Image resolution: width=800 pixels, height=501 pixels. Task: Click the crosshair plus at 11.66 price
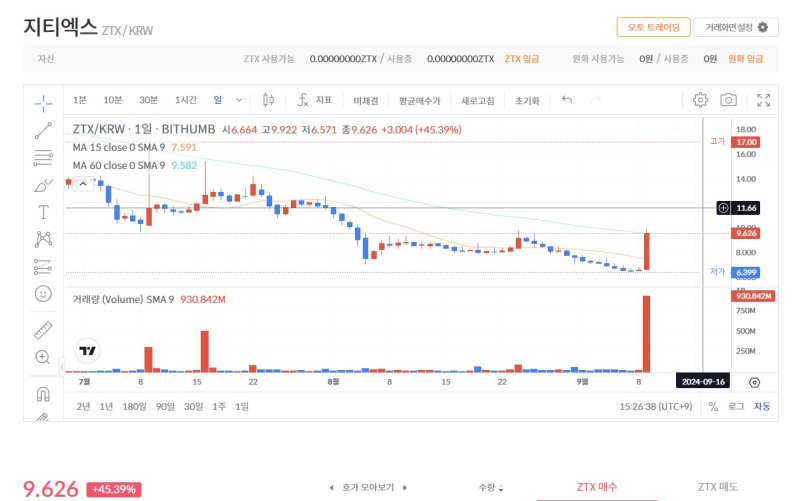(723, 208)
